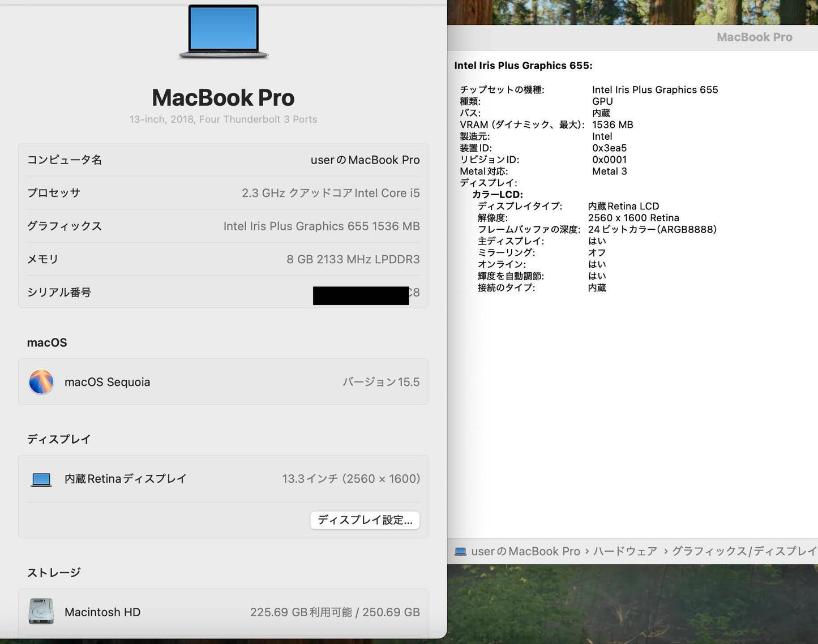This screenshot has height=644, width=818.
Task: Click the 8 GB メモリ value
Action: click(353, 259)
